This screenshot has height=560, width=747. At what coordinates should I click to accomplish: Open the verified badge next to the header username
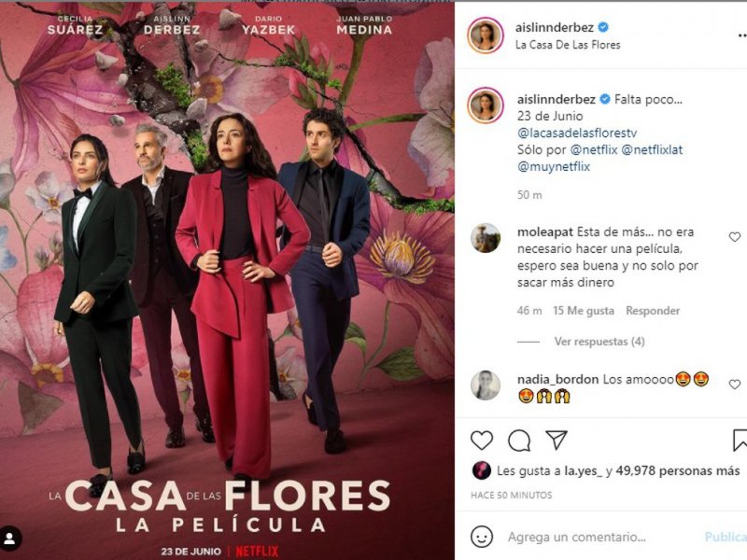click(602, 27)
